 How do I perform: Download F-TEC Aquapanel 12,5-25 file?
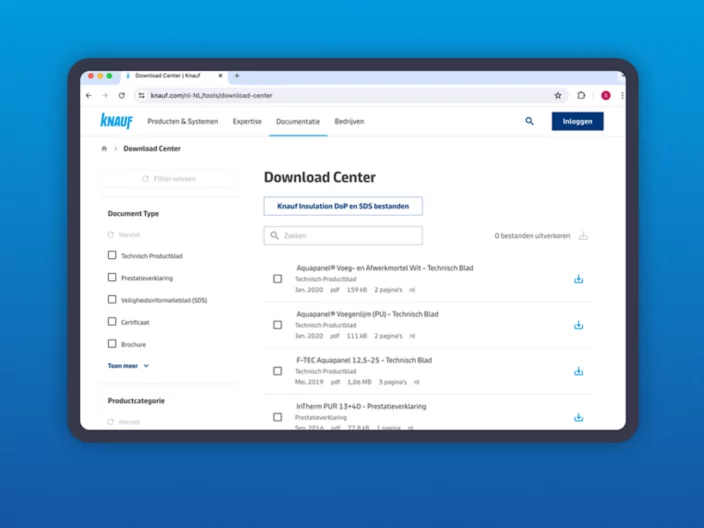[x=578, y=371]
